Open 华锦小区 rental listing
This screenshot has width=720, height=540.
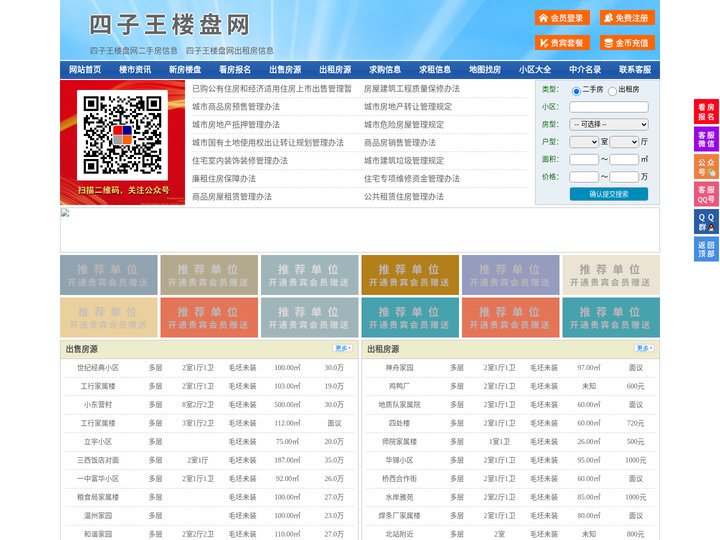tap(399, 460)
